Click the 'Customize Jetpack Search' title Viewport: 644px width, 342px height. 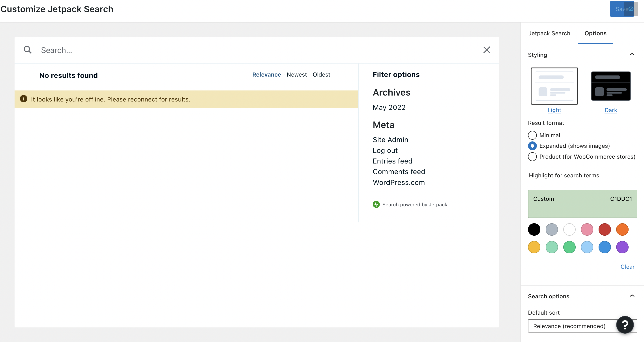point(57,9)
